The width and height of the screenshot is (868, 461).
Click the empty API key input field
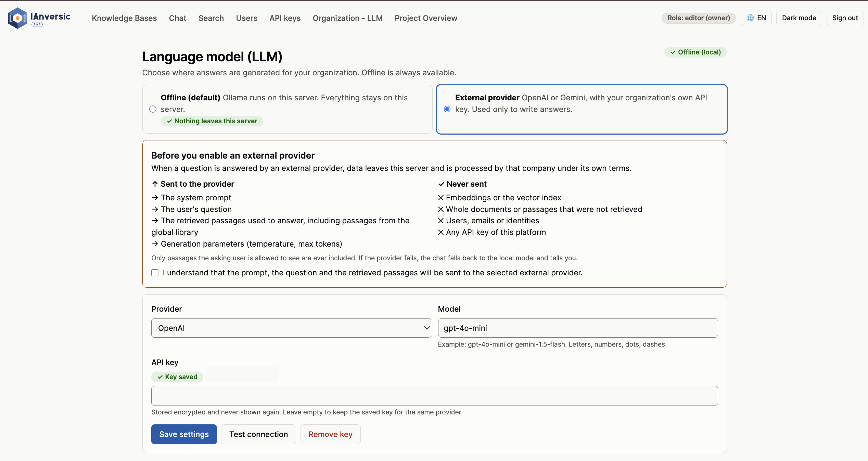434,396
